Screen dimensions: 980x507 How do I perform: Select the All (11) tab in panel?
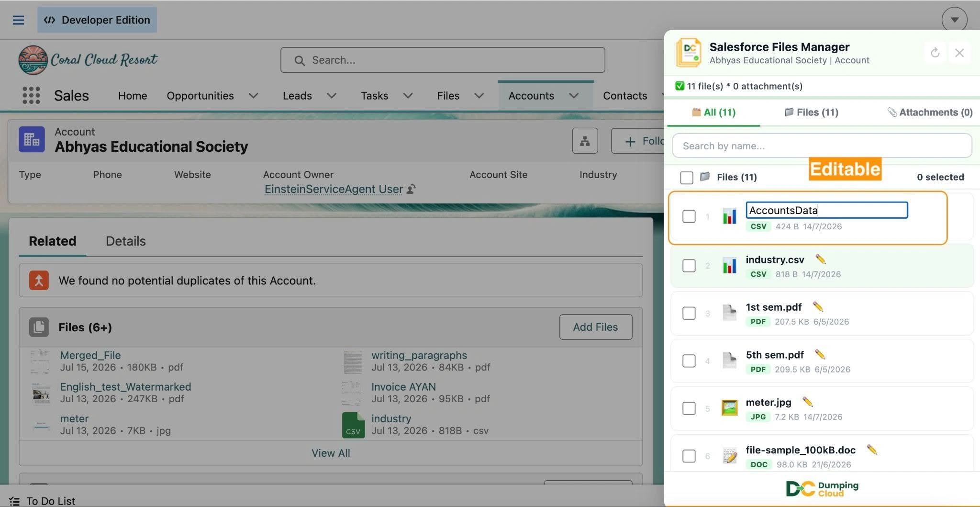point(713,112)
